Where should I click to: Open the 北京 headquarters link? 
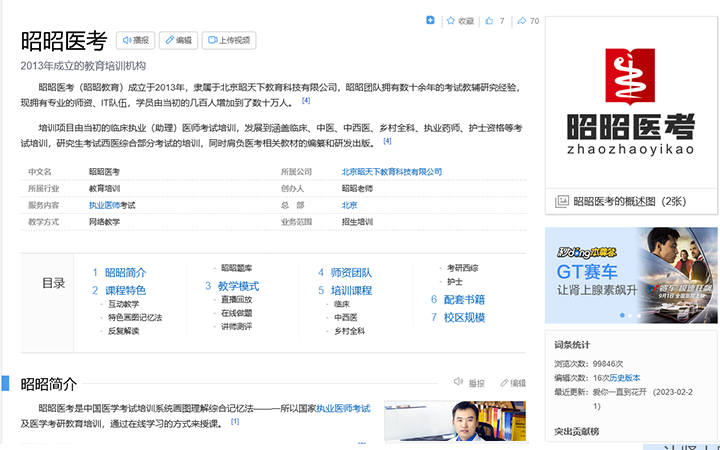point(349,205)
